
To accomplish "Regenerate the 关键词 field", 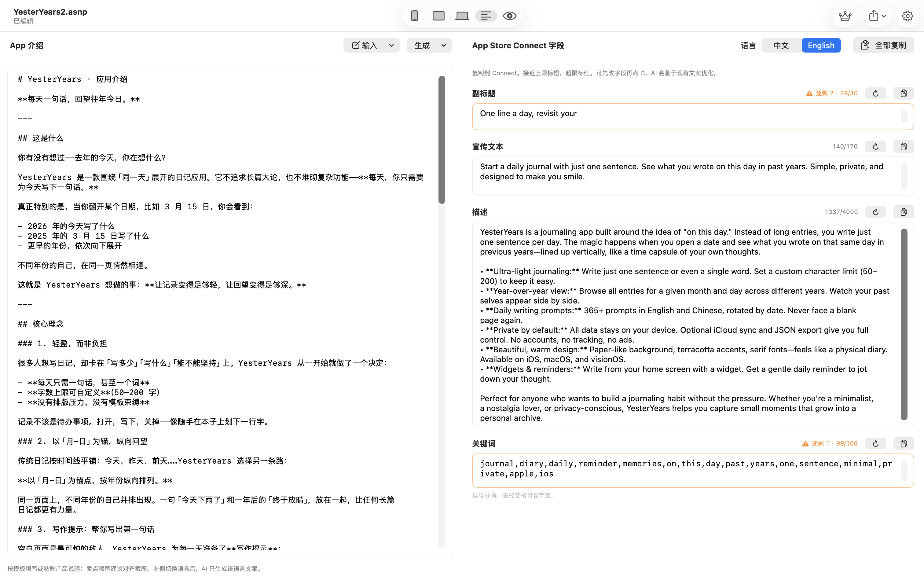I will (875, 443).
